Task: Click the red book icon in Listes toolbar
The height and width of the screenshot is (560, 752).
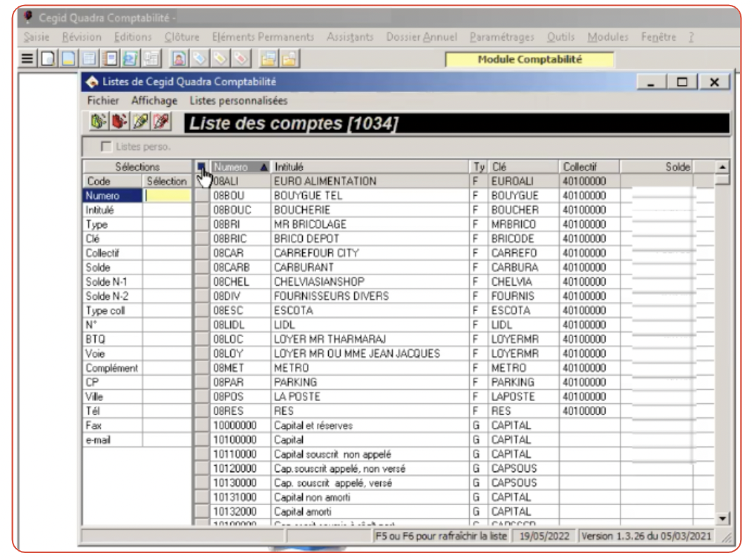Action: pyautogui.click(x=120, y=122)
